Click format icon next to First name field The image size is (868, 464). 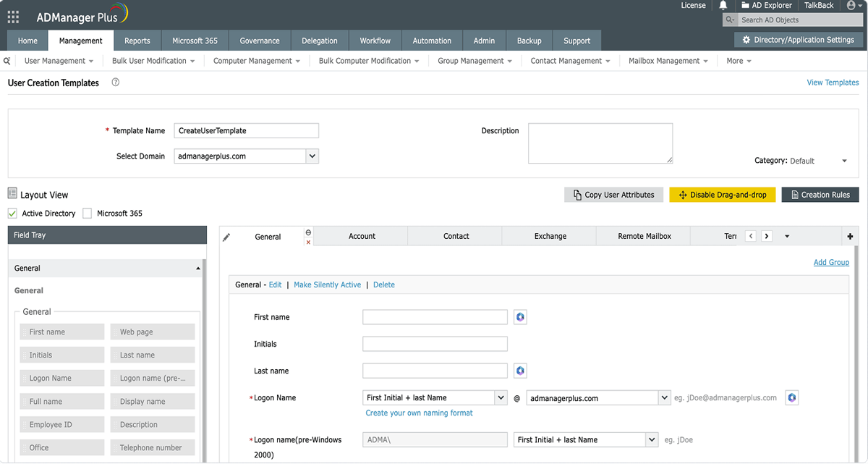click(520, 317)
